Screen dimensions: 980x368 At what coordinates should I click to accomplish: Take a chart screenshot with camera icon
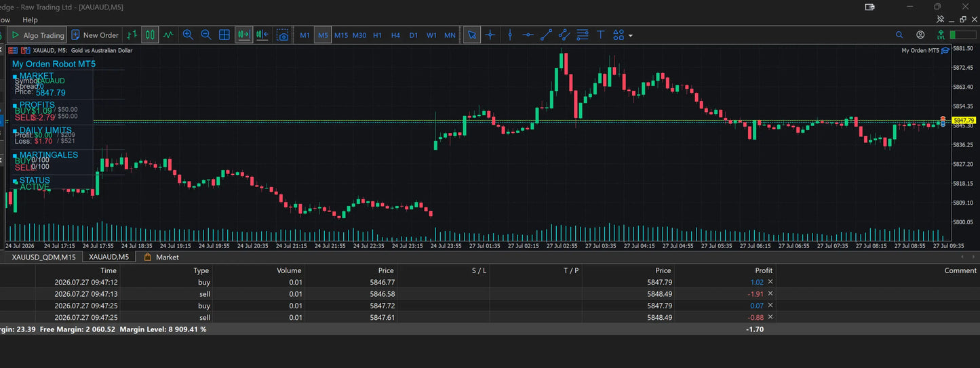click(x=283, y=35)
